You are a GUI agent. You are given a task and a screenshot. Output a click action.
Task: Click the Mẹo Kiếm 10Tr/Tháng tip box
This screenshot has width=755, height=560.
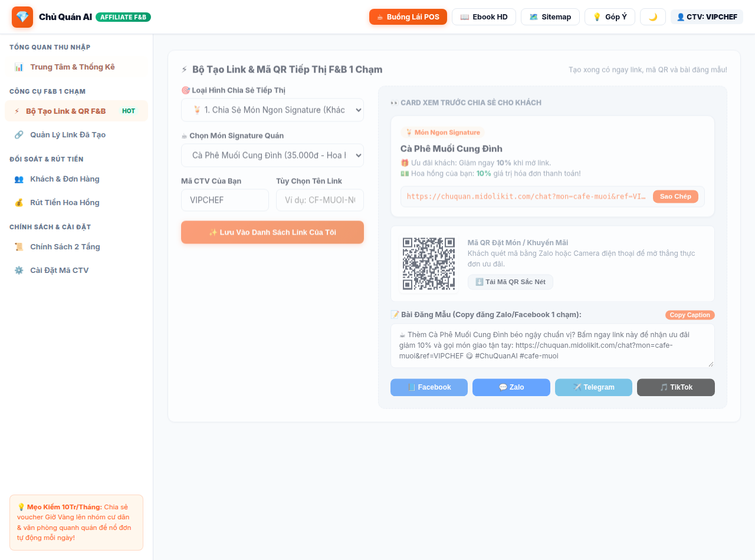(76, 522)
